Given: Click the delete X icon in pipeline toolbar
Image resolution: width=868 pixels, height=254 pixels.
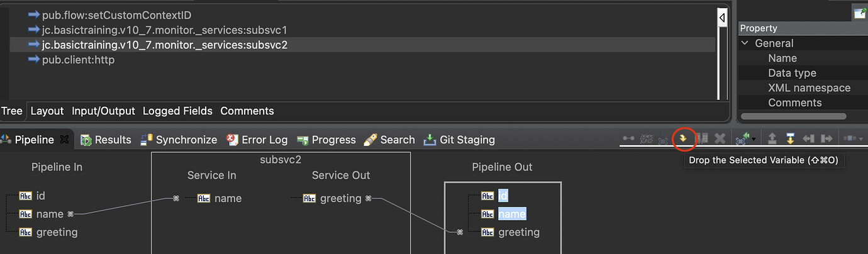Looking at the screenshot, I should 720,138.
